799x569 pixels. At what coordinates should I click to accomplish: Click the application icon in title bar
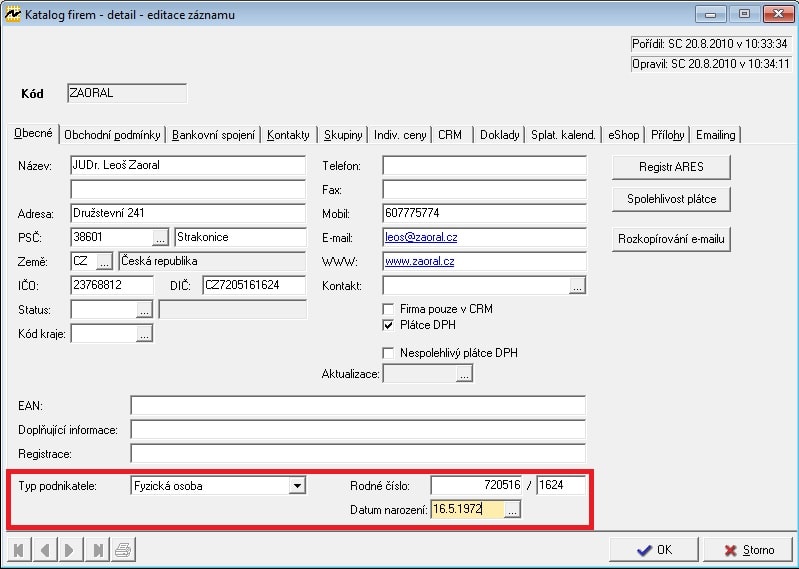[12, 14]
